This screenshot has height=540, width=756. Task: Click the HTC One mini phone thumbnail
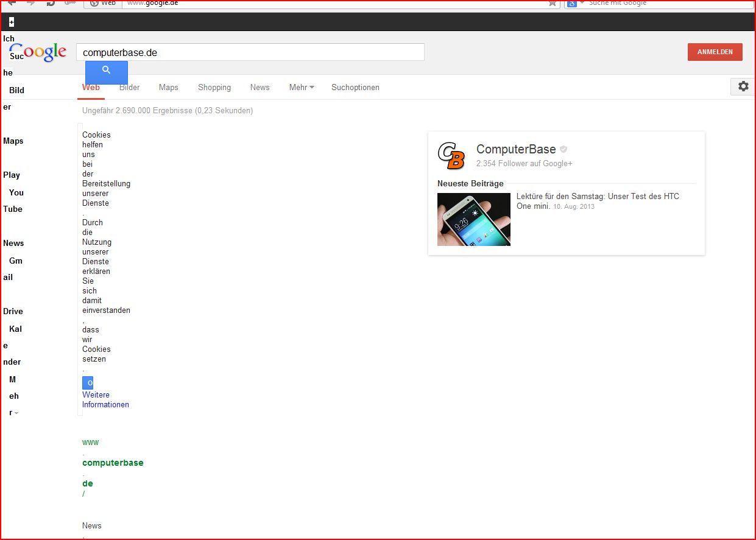[474, 219]
